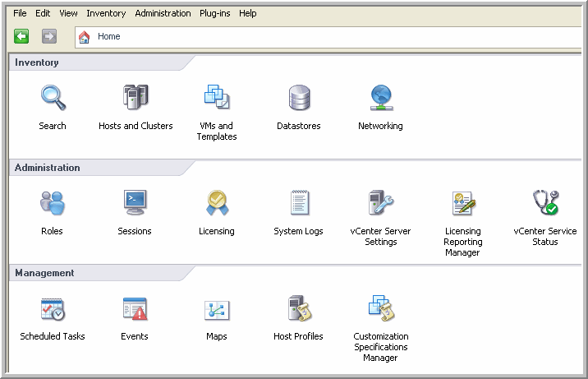Open the Sessions icon

135,203
